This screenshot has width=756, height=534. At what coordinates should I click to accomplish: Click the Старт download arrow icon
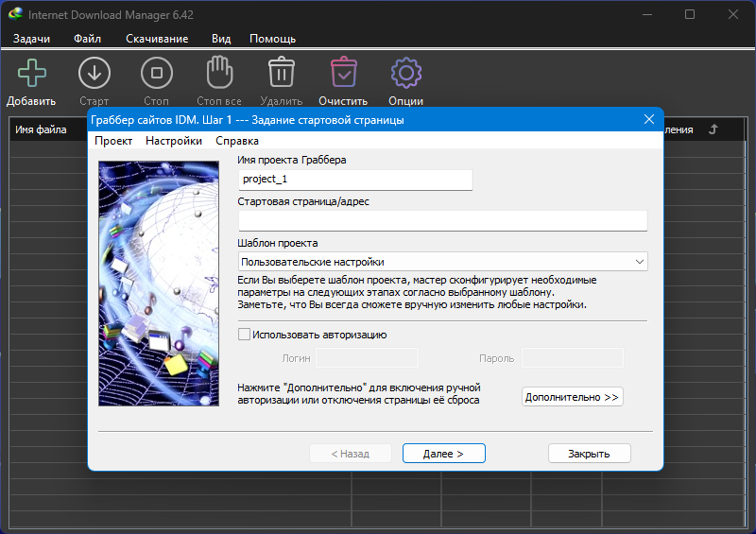[x=94, y=74]
